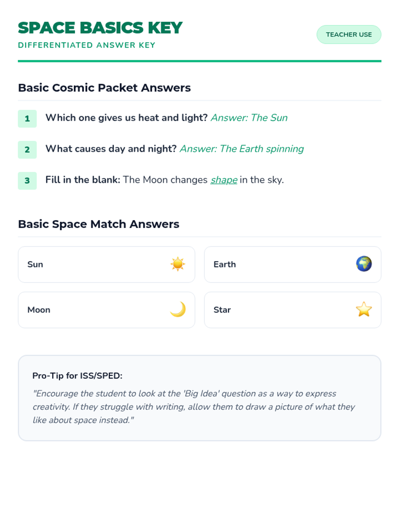399x532 pixels.
Task: Click the yellow star emoji icon
Action: pyautogui.click(x=364, y=310)
